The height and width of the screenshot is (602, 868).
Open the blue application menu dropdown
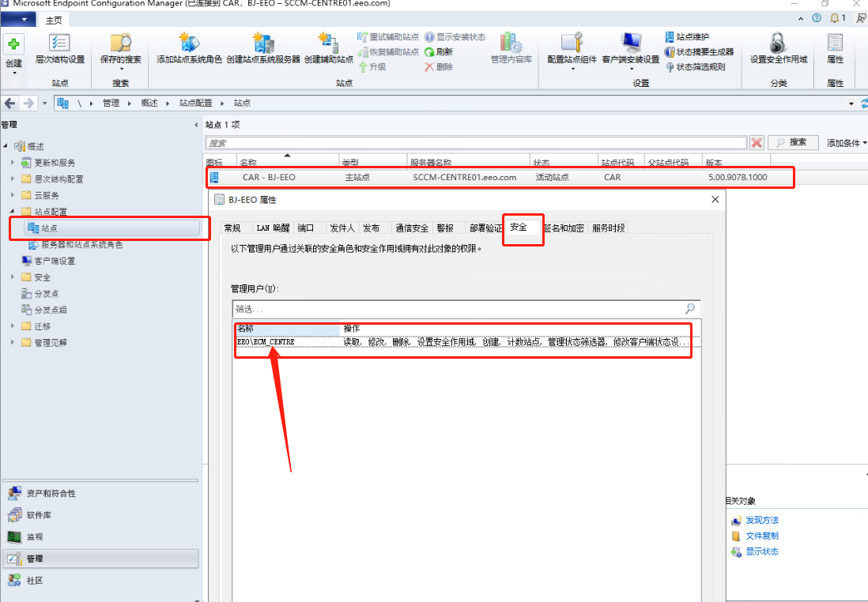(18, 20)
